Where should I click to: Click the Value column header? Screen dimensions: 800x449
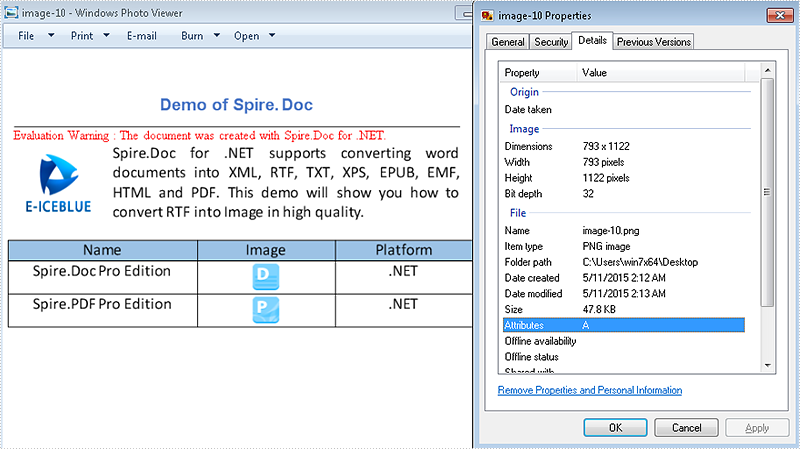coord(661,72)
